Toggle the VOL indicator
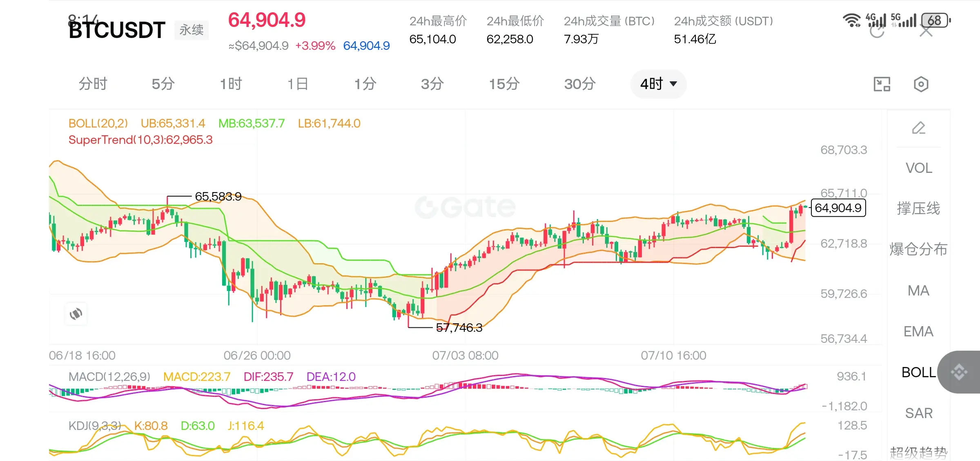 coord(919,168)
